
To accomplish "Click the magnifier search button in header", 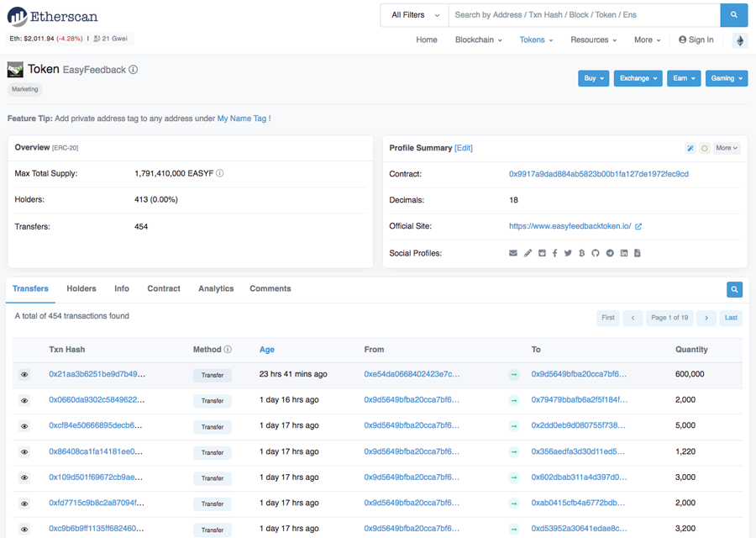I will pos(734,15).
